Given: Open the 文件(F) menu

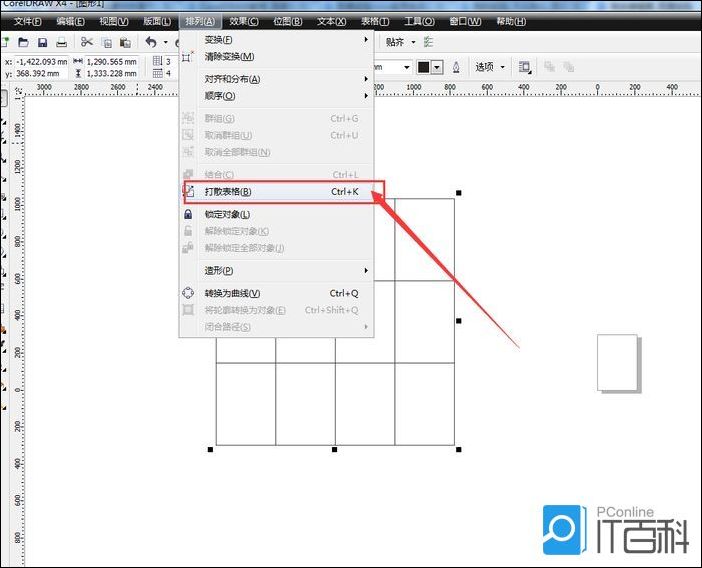Looking at the screenshot, I should click(28, 21).
